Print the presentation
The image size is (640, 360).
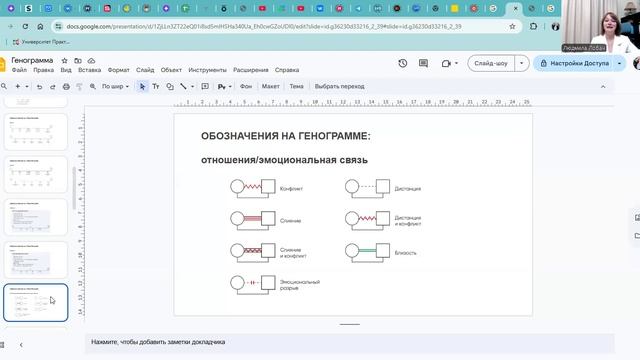66,87
